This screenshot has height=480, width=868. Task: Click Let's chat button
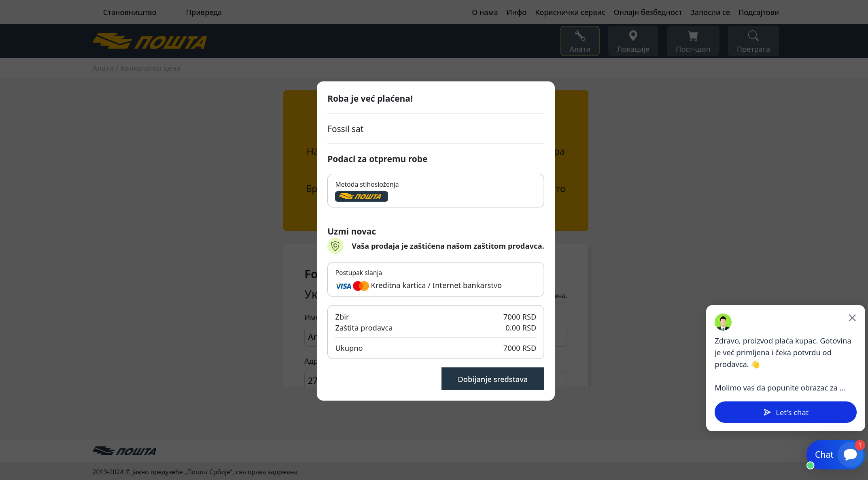point(785,412)
